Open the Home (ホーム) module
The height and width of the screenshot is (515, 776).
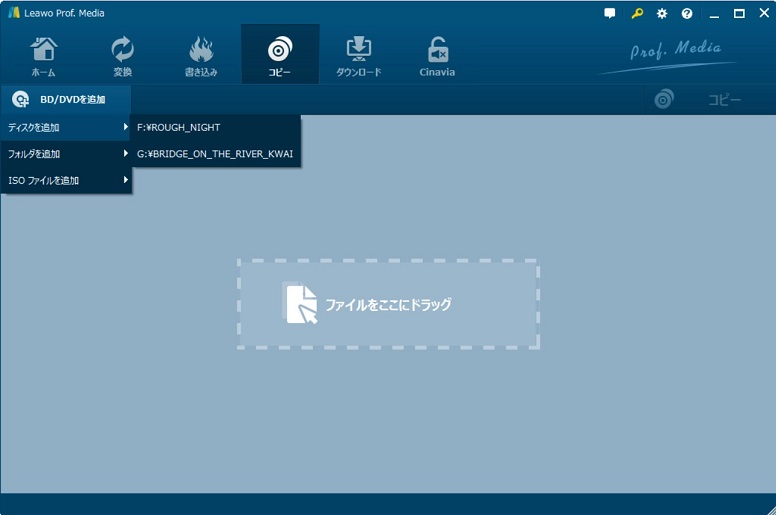43,56
